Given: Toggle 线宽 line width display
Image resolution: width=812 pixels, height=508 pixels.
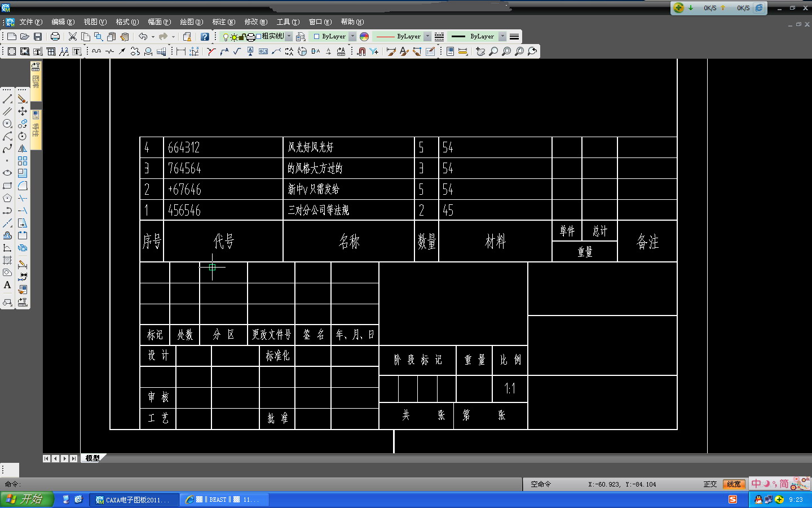Looking at the screenshot, I should (x=734, y=484).
